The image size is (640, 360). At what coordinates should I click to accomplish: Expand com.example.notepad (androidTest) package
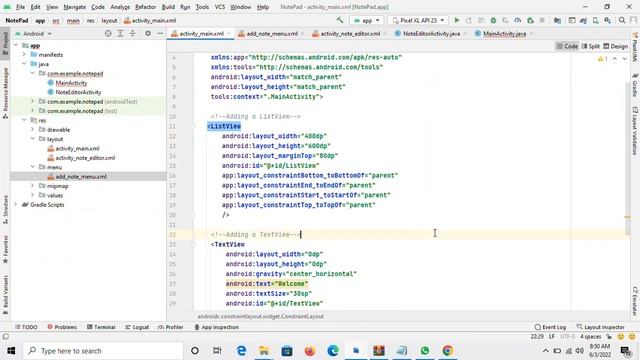(33, 101)
